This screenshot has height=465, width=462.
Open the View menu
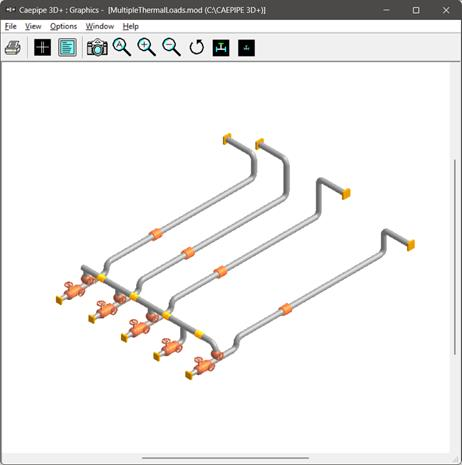pyautogui.click(x=33, y=26)
